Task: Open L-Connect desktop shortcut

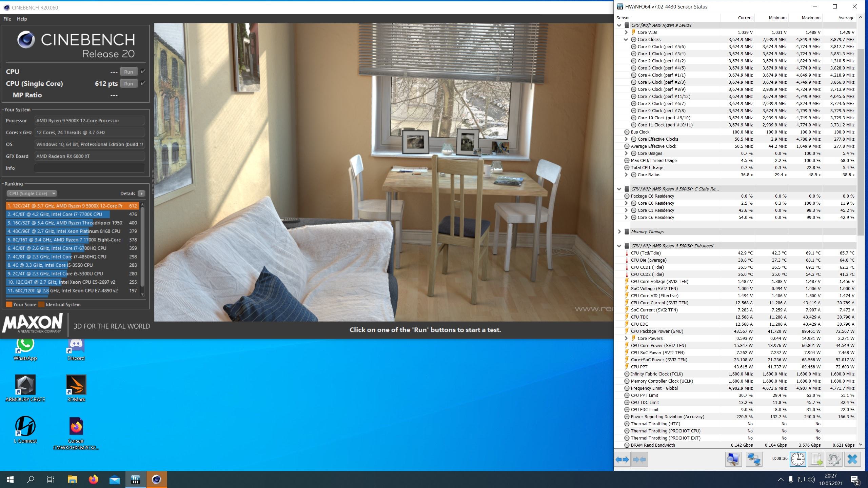Action: click(x=25, y=430)
